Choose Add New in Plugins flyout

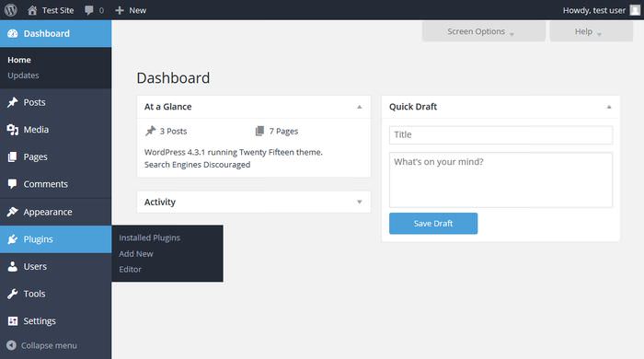pyautogui.click(x=136, y=254)
